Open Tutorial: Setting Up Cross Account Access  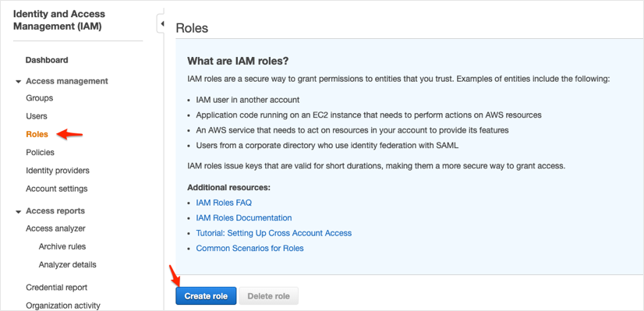coord(274,233)
